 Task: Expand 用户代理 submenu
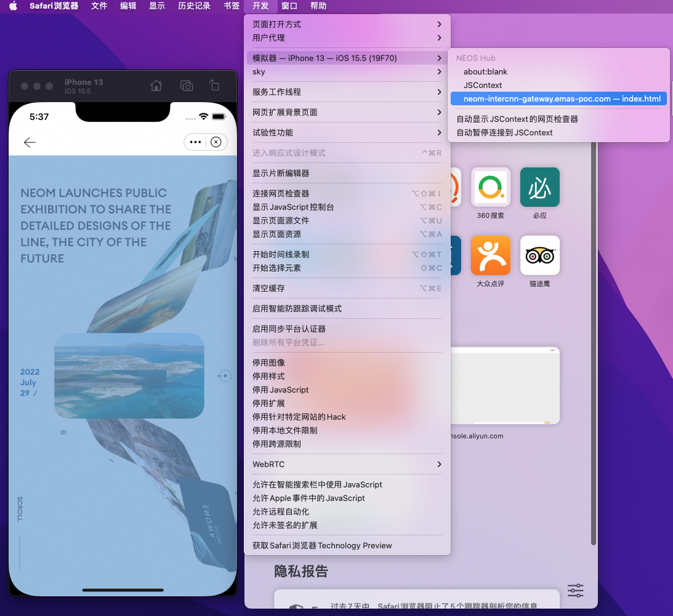pos(347,38)
